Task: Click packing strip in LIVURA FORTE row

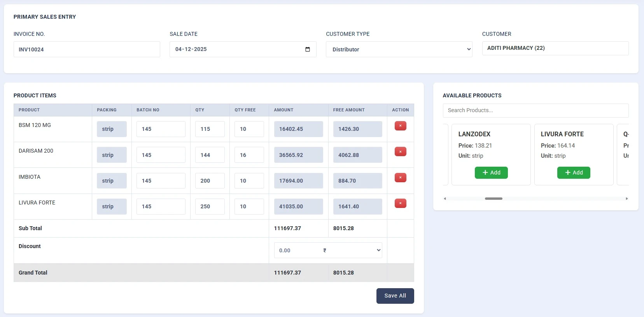Action: pyautogui.click(x=112, y=206)
